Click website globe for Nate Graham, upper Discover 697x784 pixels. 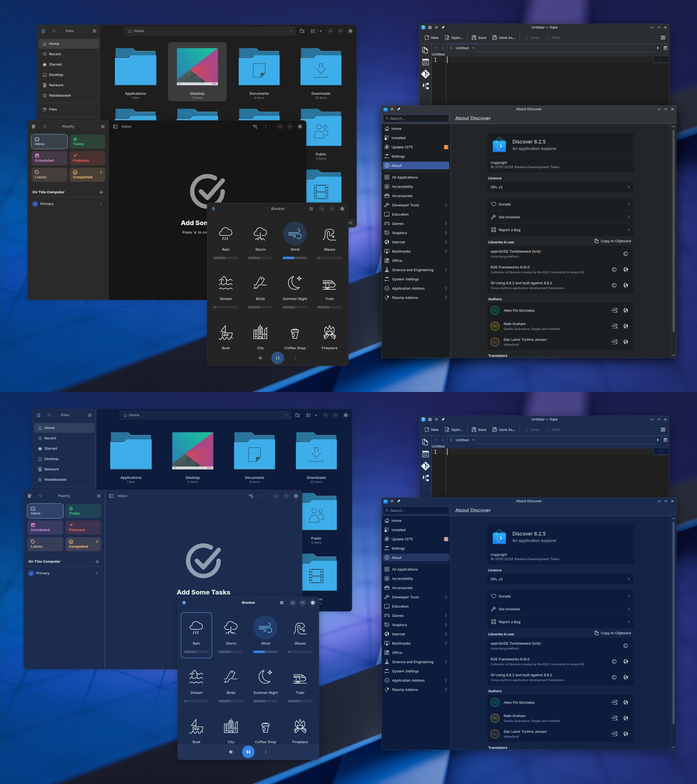(625, 326)
